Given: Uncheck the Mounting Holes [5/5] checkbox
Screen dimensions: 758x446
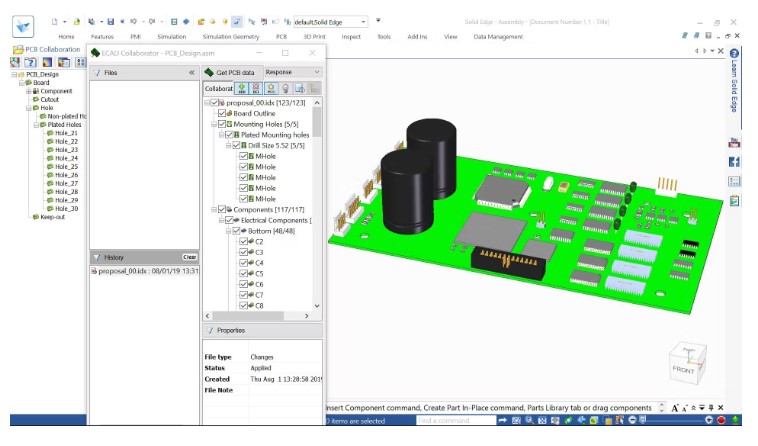Looking at the screenshot, I should pos(222,124).
